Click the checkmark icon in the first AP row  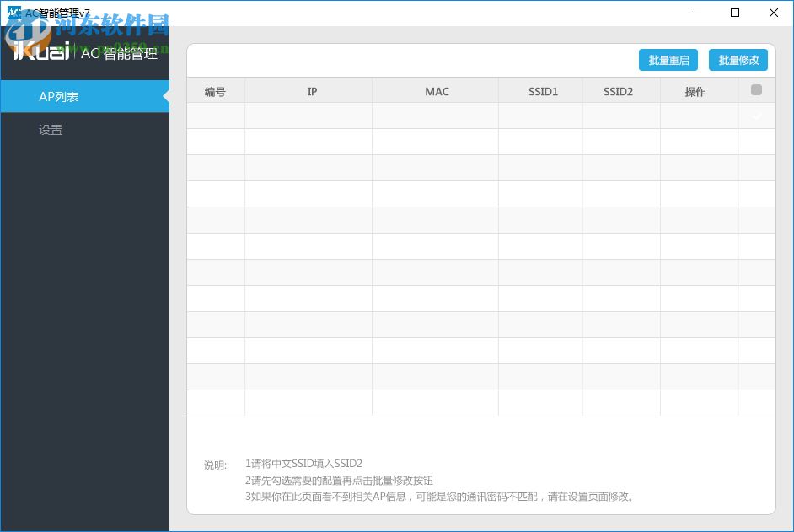click(756, 116)
